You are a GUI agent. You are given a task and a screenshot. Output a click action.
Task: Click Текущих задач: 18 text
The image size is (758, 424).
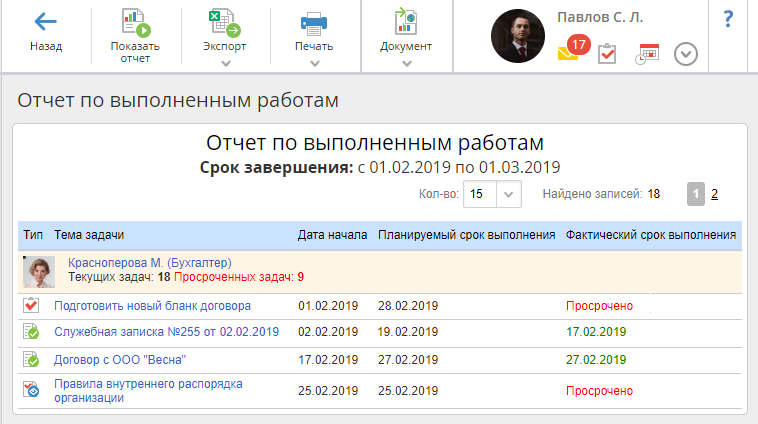pos(119,277)
